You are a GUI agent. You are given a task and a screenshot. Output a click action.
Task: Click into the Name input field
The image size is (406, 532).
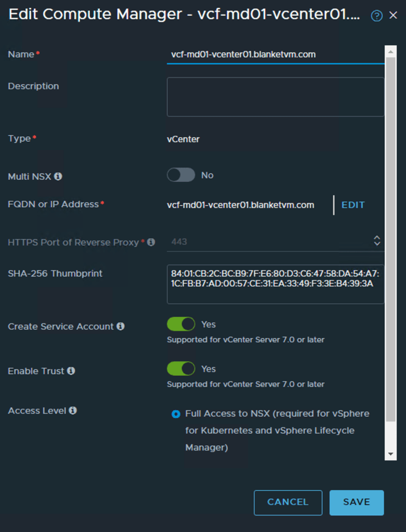point(275,55)
